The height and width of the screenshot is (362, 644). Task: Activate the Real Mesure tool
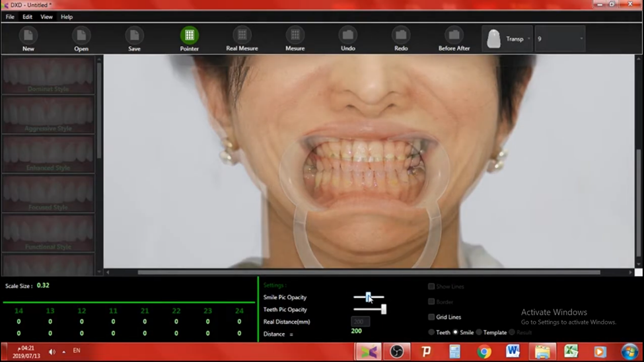coord(242,35)
